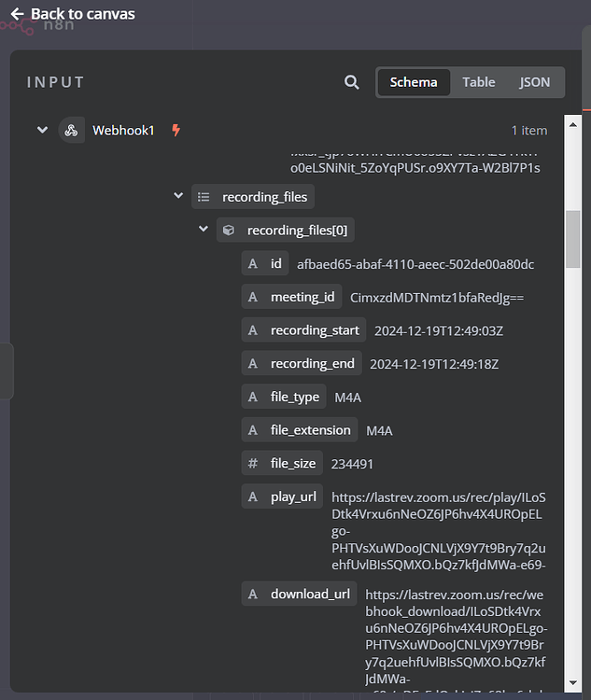Click the input panel vertical scrollbar

click(x=573, y=238)
